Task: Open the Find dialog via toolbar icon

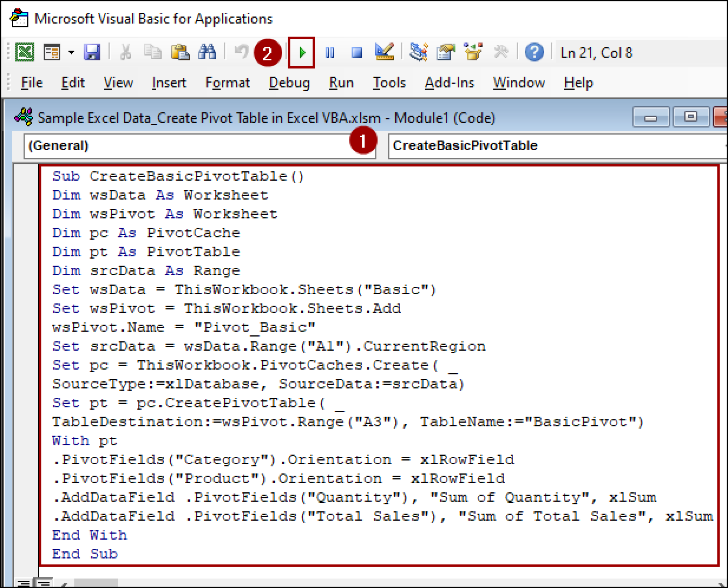Action: [208, 52]
